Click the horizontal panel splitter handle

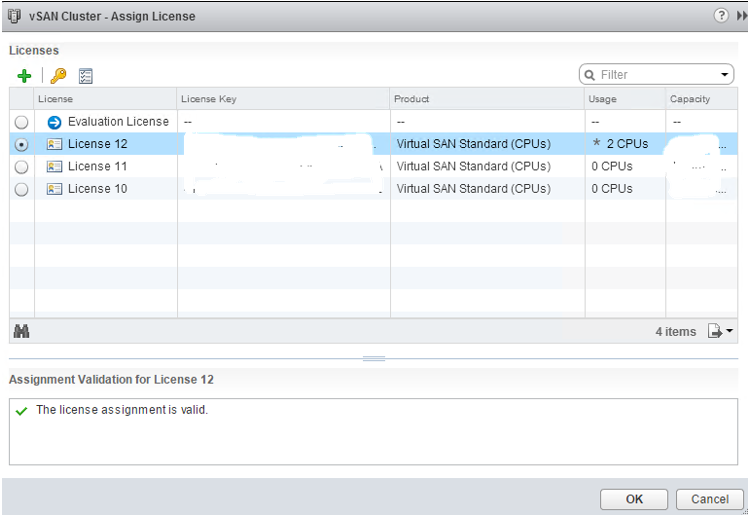374,359
